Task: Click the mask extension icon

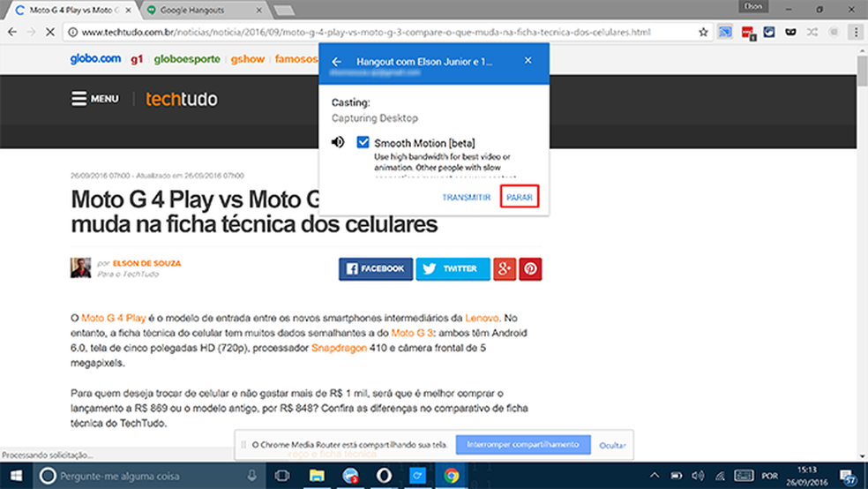Action: pos(790,32)
